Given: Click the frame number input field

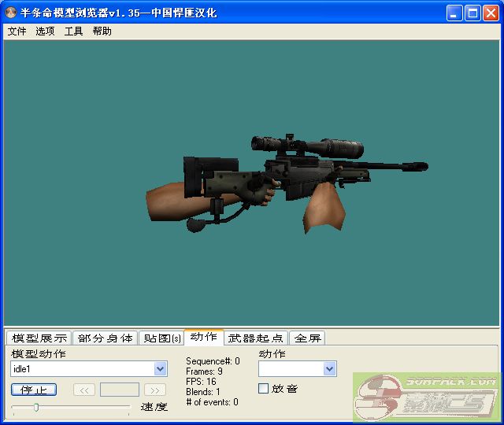Looking at the screenshot, I should coord(120,390).
